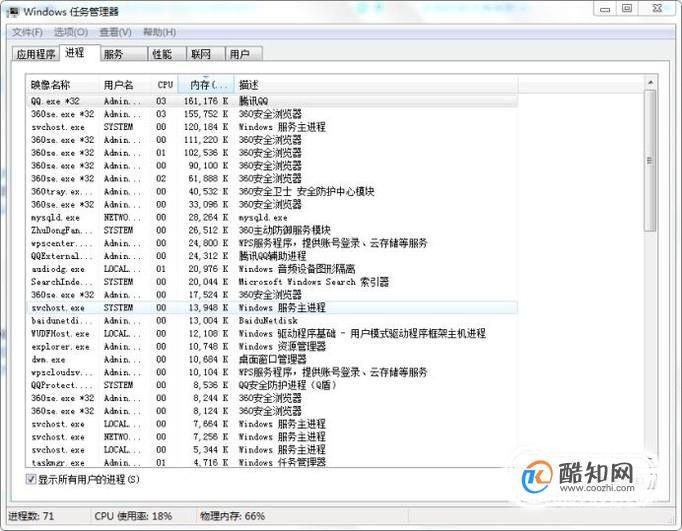Click the QQ安全防护进程 (Q盾) description
This screenshot has height=531, width=682.
point(287,385)
